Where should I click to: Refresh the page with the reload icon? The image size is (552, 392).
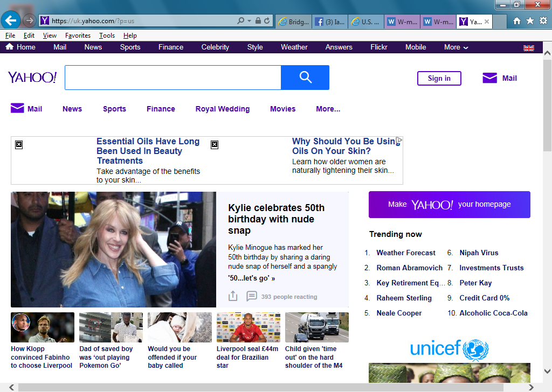coord(267,21)
